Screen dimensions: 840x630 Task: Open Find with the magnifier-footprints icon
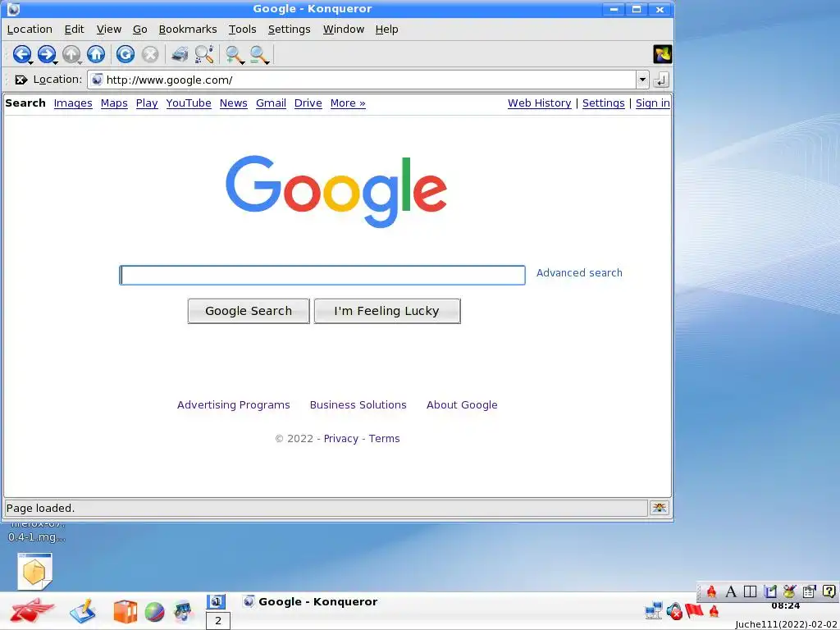coord(204,54)
